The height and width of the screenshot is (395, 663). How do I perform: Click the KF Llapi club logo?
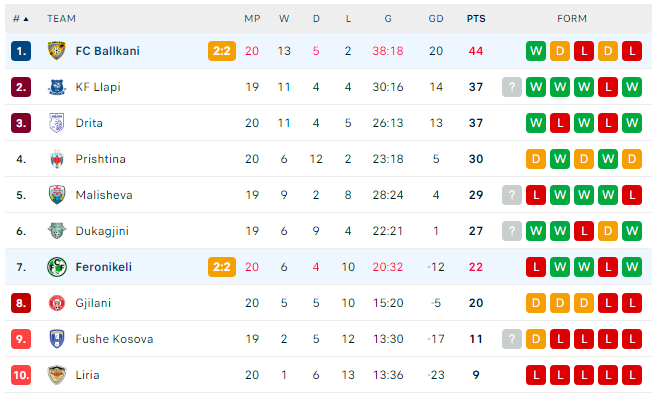pyautogui.click(x=57, y=87)
